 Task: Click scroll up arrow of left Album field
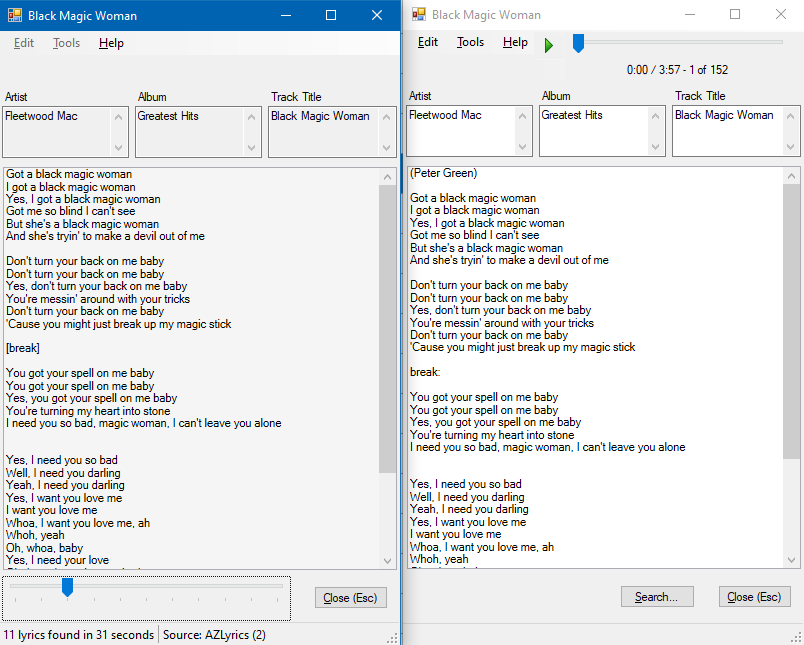coord(251,117)
